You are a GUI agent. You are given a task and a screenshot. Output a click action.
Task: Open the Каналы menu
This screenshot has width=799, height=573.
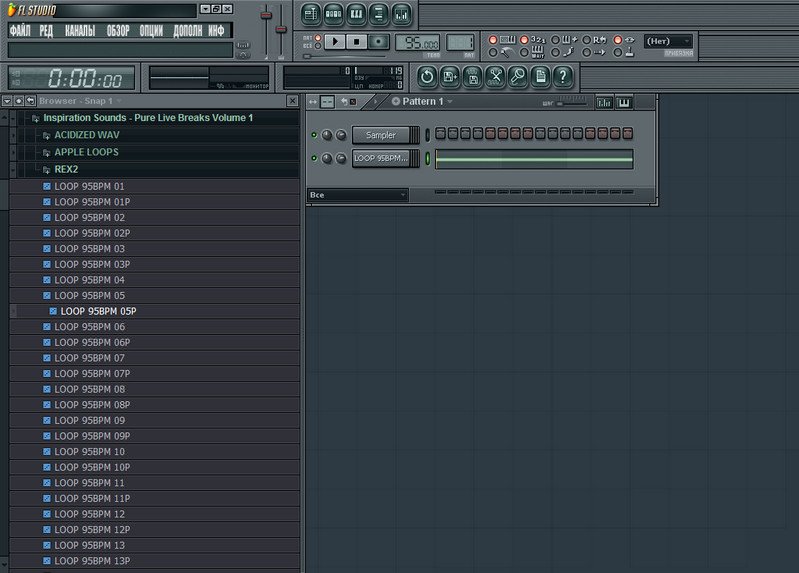point(80,31)
